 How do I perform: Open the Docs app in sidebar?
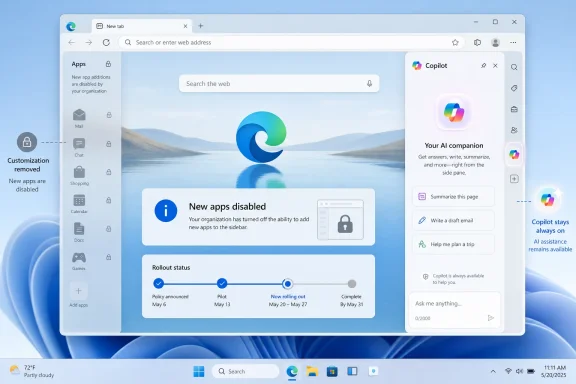coord(79,232)
